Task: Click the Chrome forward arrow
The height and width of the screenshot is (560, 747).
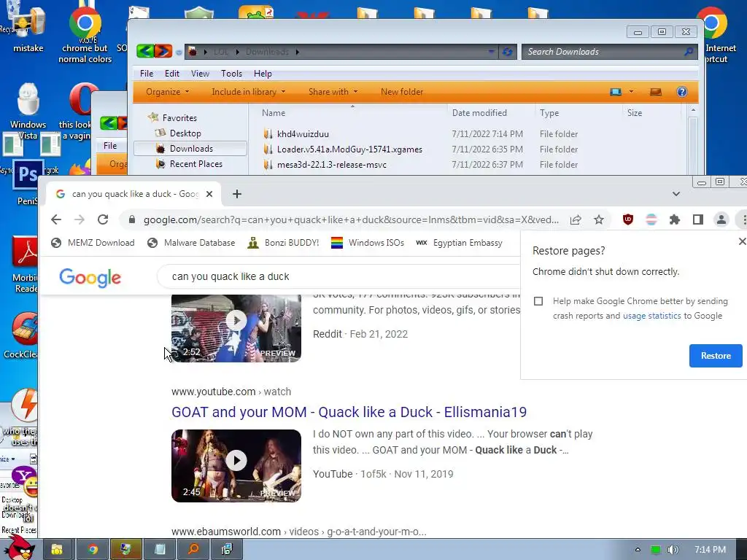Action: click(x=80, y=219)
